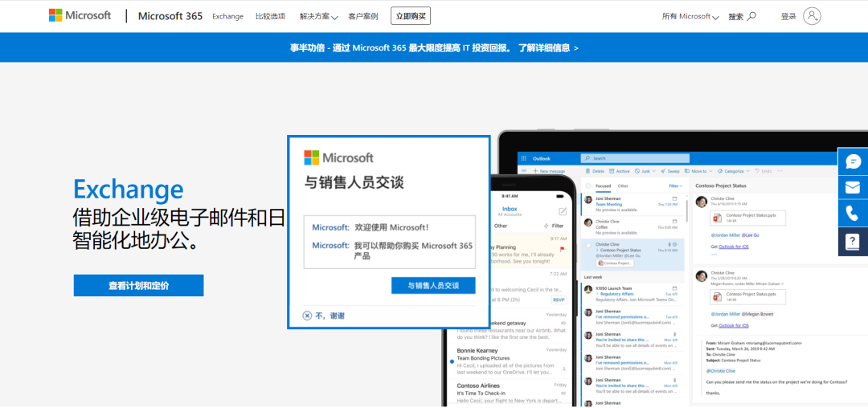Sign in via the account avatar icon
The image size is (868, 408).
pyautogui.click(x=812, y=16)
